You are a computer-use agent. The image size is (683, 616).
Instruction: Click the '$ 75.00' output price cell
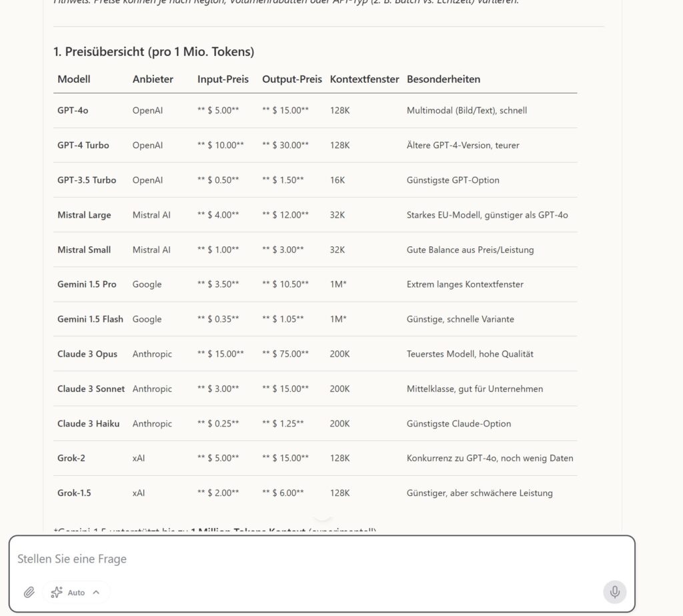285,354
